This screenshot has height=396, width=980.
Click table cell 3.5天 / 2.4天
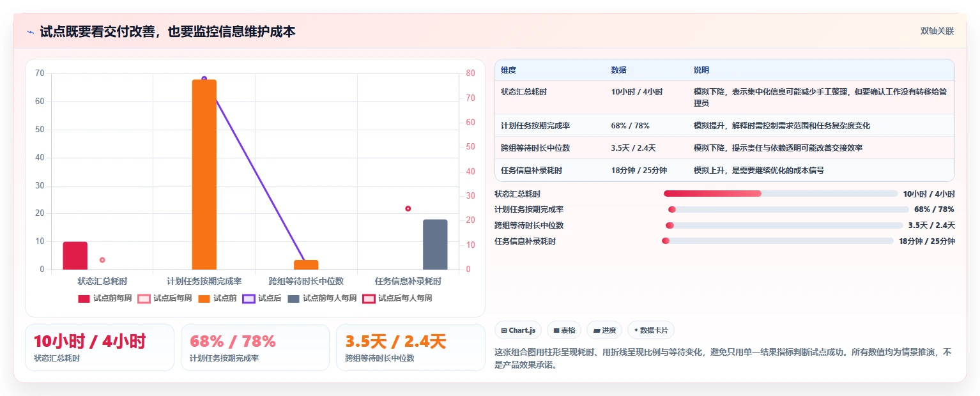(x=633, y=148)
